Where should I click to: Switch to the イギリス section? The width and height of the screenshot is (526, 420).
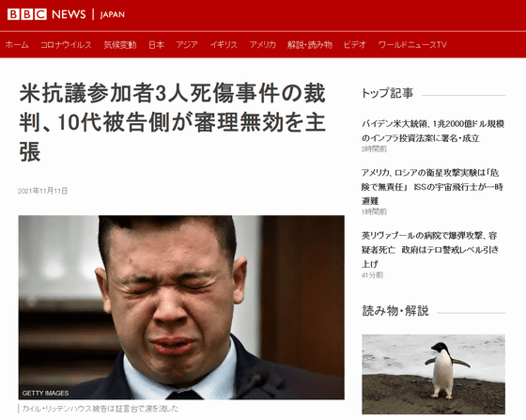click(224, 44)
